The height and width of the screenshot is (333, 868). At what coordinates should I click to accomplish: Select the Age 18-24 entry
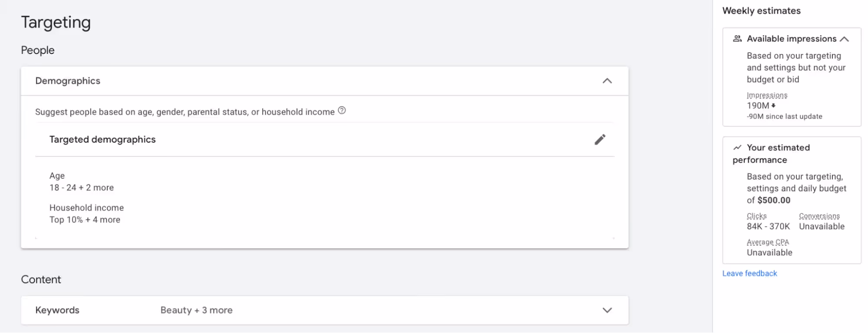click(x=82, y=187)
